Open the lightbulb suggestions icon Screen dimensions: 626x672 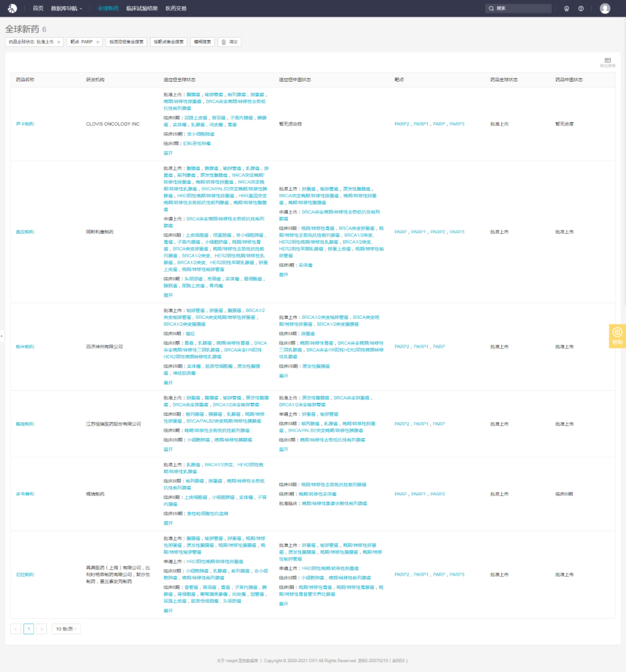[x=566, y=9]
